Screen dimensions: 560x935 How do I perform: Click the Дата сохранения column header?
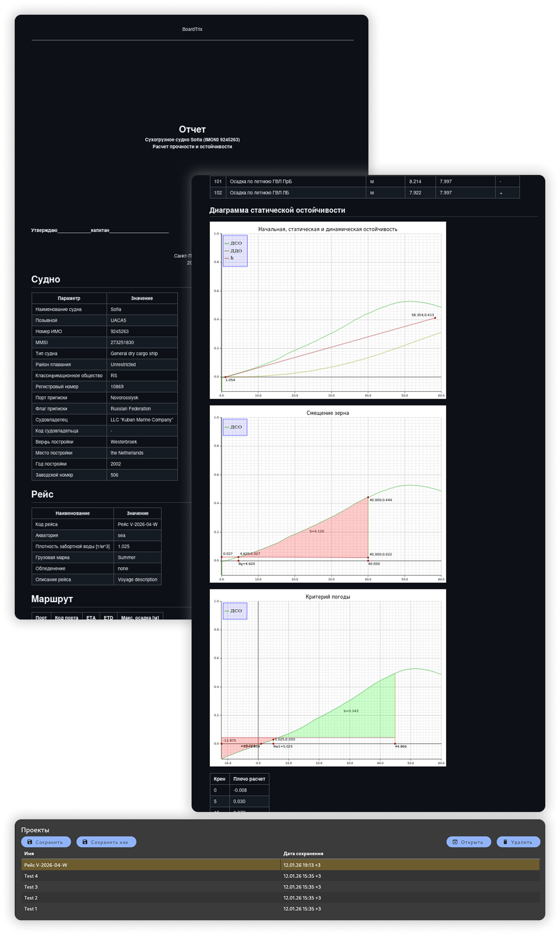tap(303, 854)
